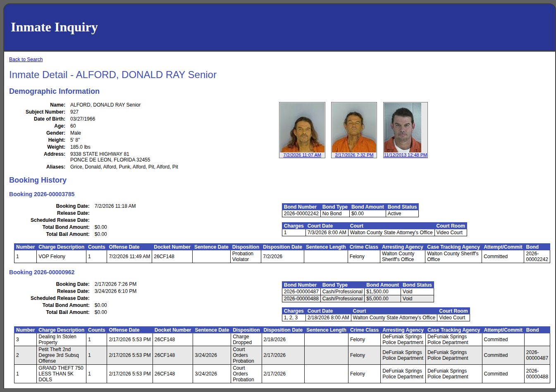View the mugshot photo dated 11/12/2013
556x392 pixels.
[x=403, y=128]
